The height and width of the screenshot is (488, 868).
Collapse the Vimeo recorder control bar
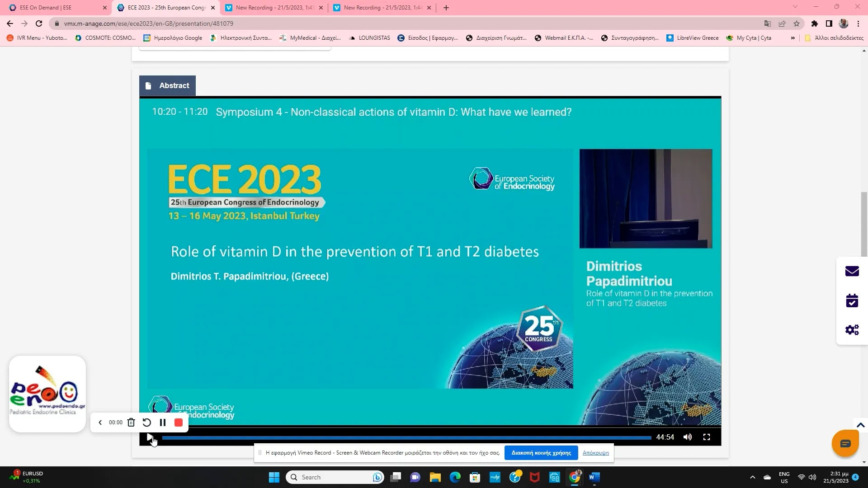click(x=100, y=422)
